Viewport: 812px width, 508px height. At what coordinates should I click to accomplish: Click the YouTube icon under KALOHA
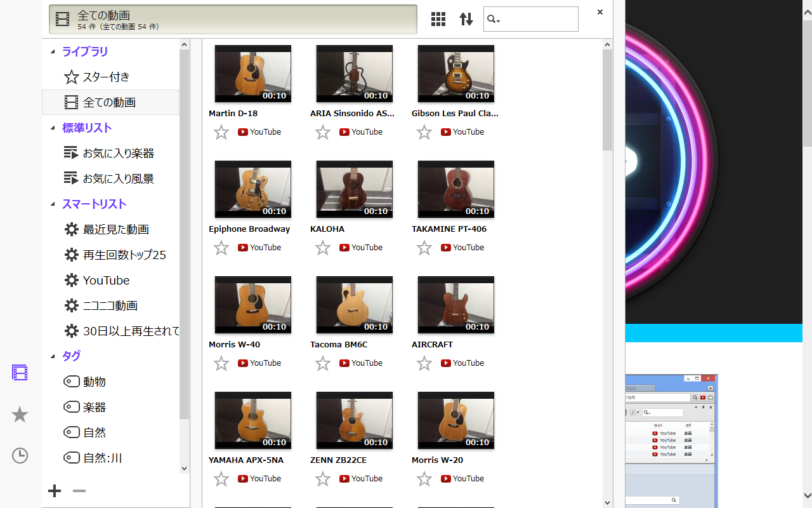point(344,248)
